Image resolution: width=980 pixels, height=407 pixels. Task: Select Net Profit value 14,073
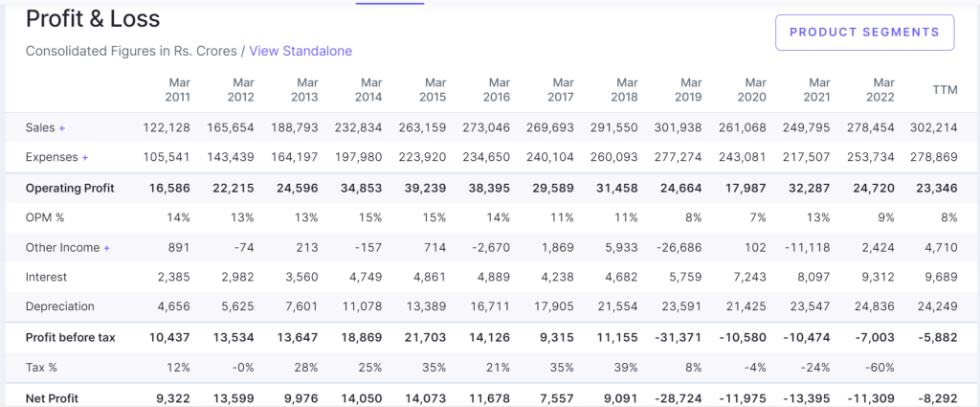[x=426, y=398]
